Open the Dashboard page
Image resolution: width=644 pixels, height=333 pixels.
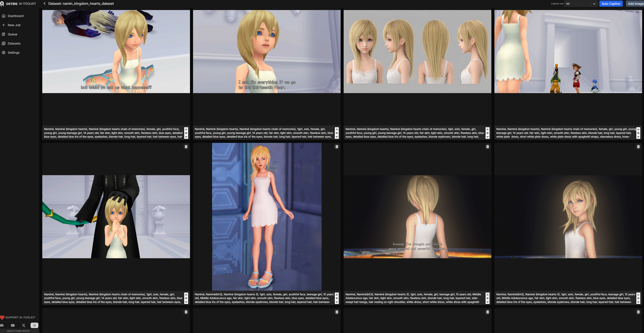click(x=15, y=16)
